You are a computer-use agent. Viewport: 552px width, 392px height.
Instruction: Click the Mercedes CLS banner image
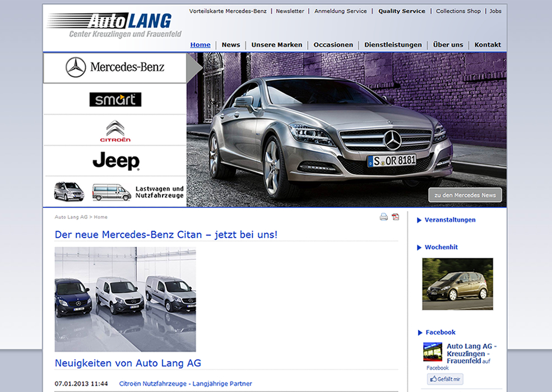point(346,129)
